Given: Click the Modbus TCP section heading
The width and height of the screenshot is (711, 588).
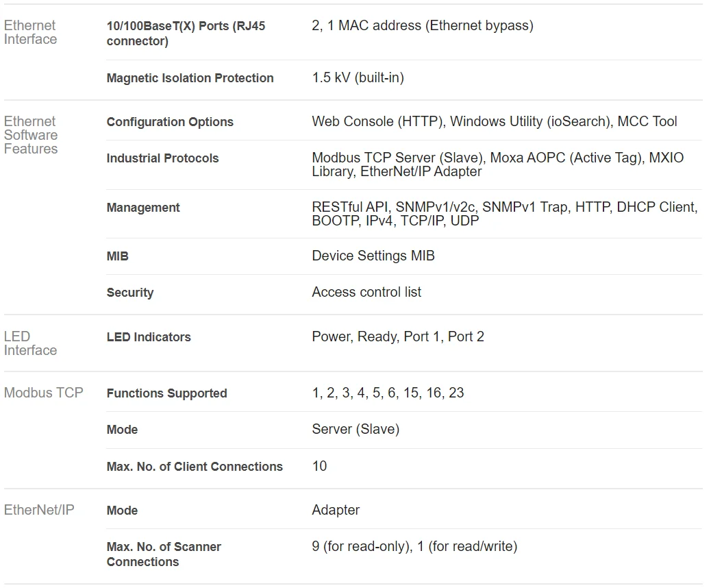Looking at the screenshot, I should point(43,393).
